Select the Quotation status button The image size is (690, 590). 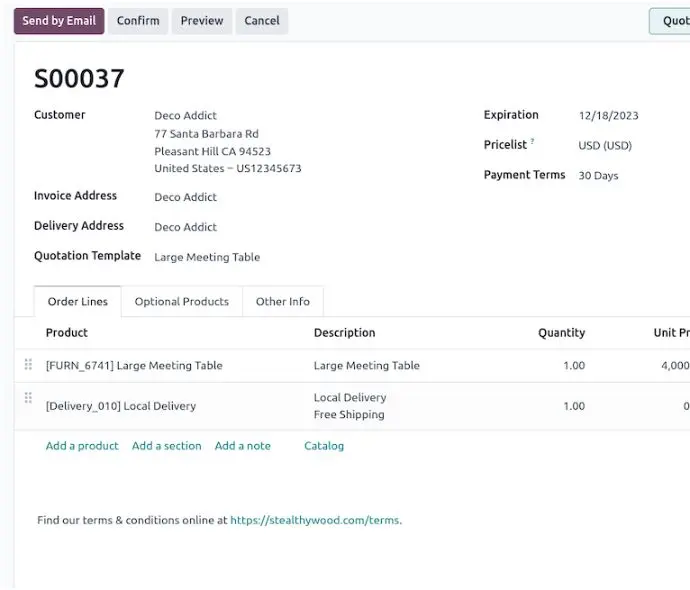tap(670, 21)
